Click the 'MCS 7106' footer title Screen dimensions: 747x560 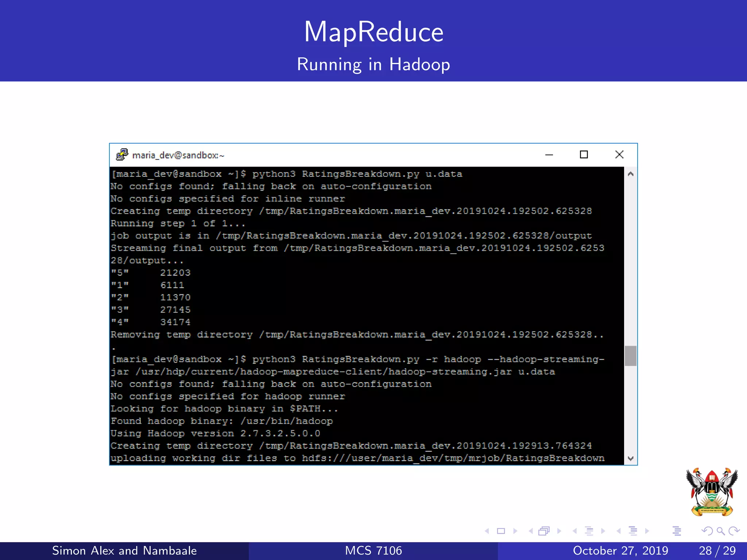pyautogui.click(x=373, y=551)
